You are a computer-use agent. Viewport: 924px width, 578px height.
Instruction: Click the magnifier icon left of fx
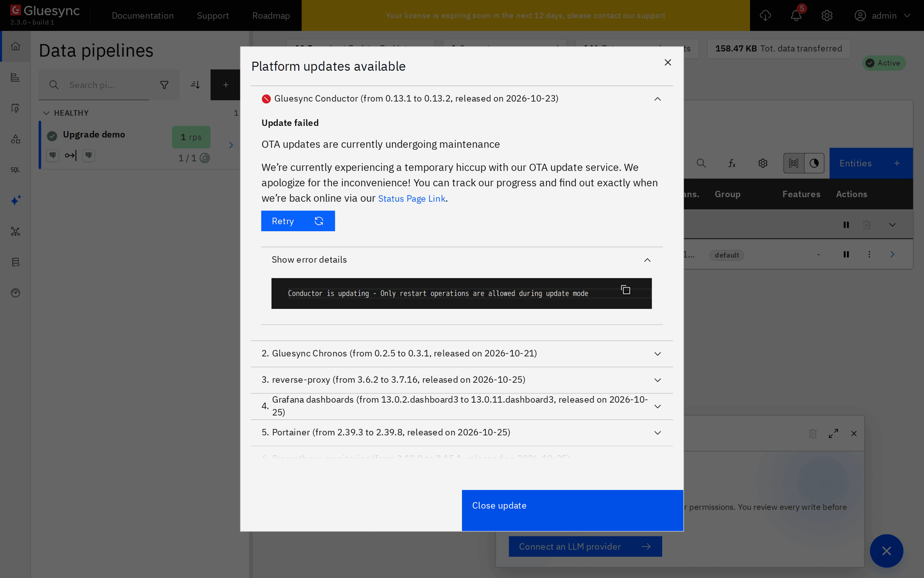(701, 163)
